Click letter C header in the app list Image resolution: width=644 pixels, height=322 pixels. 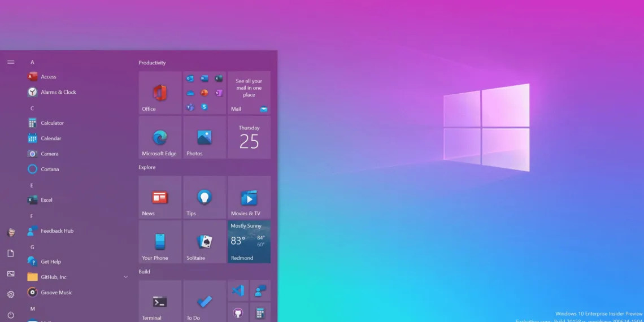coord(32,108)
